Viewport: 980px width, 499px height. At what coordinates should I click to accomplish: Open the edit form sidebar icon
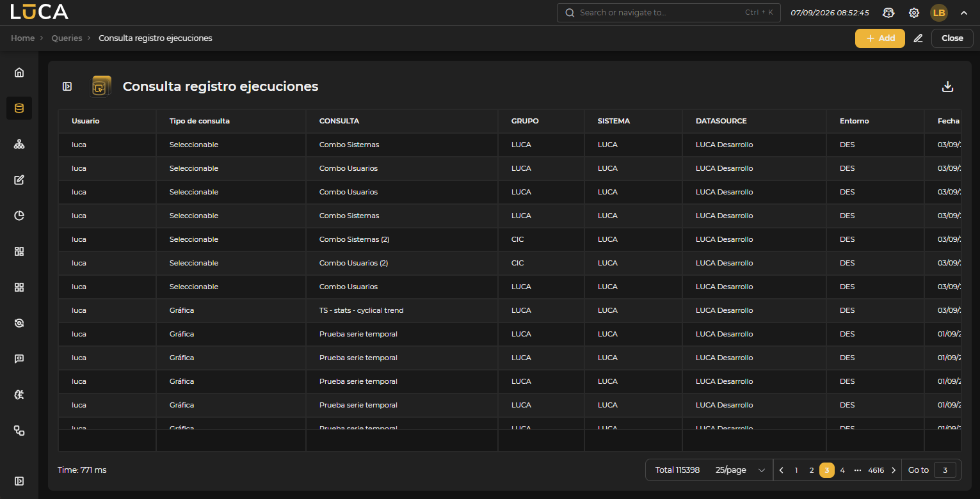(19, 180)
